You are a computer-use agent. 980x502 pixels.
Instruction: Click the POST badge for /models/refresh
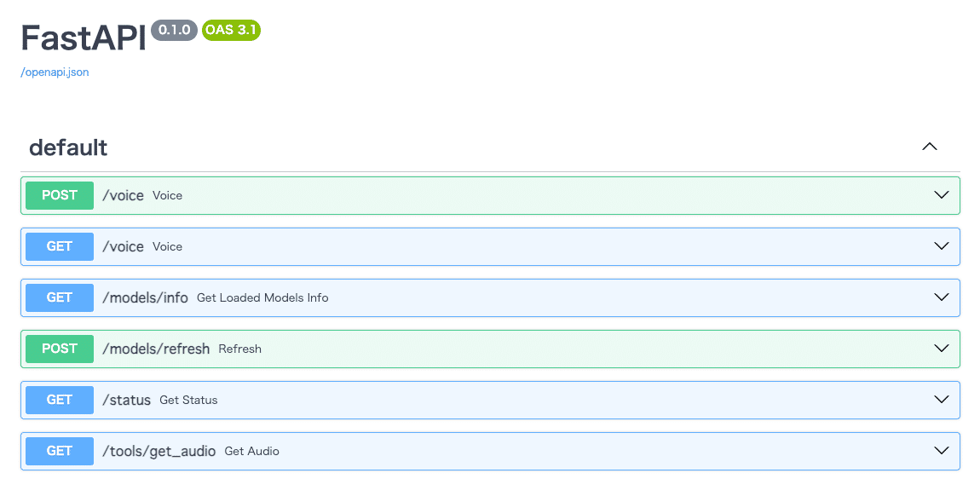click(x=60, y=349)
